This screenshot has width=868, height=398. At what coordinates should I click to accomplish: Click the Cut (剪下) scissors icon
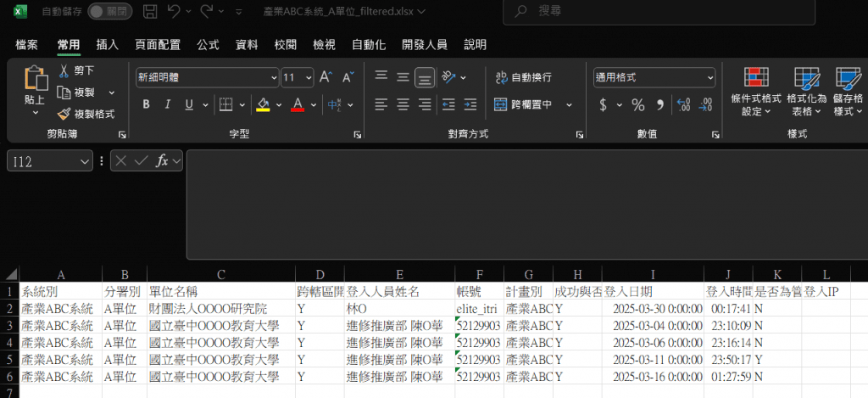64,70
